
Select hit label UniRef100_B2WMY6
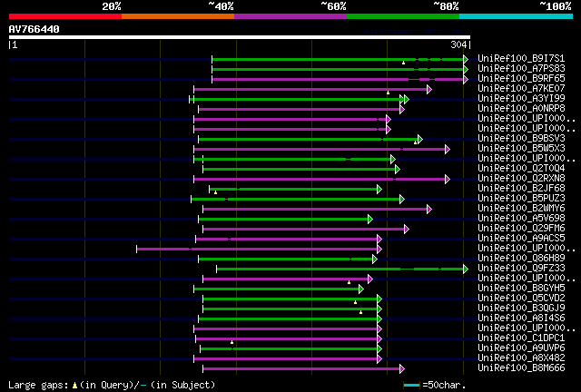(521, 208)
